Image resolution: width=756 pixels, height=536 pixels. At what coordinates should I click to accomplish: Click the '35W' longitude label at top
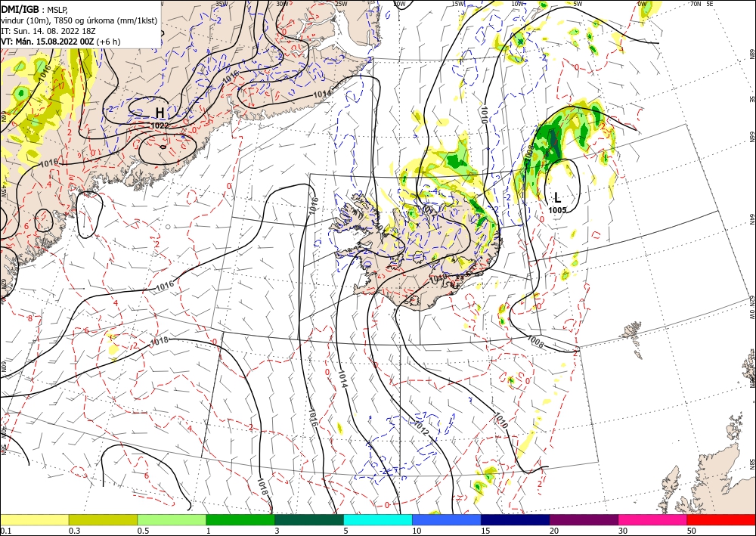pos(222,4)
